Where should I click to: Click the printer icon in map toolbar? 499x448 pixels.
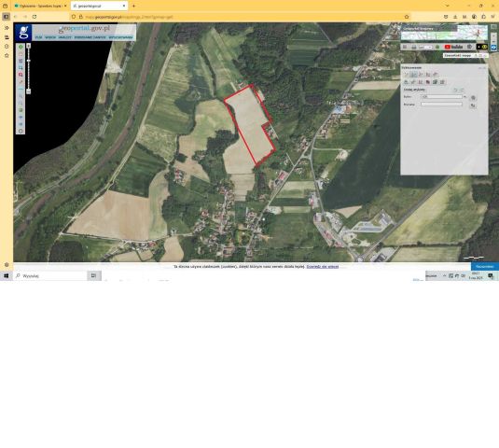coord(413,47)
